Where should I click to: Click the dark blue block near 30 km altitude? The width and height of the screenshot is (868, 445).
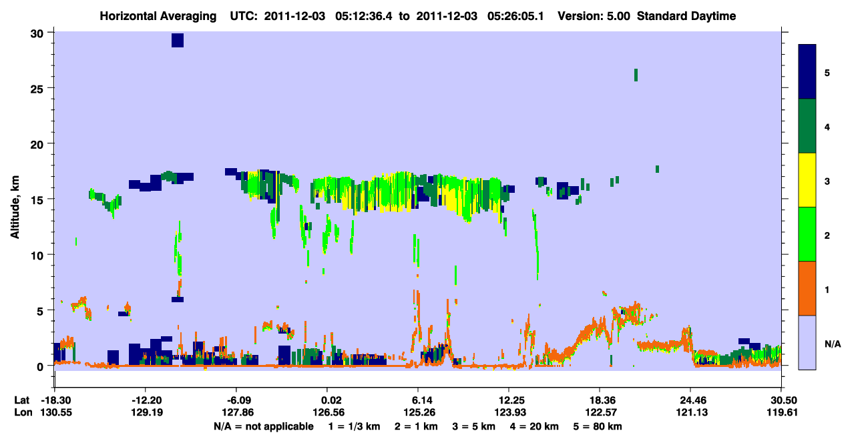(177, 40)
